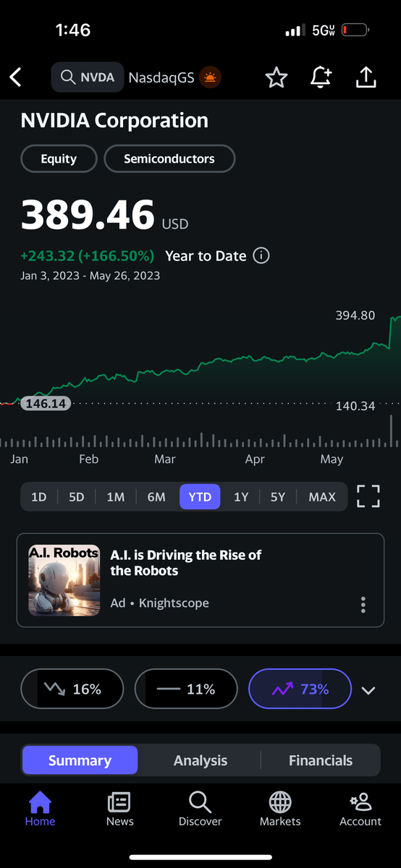This screenshot has height=868, width=401.
Task: Tap the NVDA search field
Action: tap(87, 77)
